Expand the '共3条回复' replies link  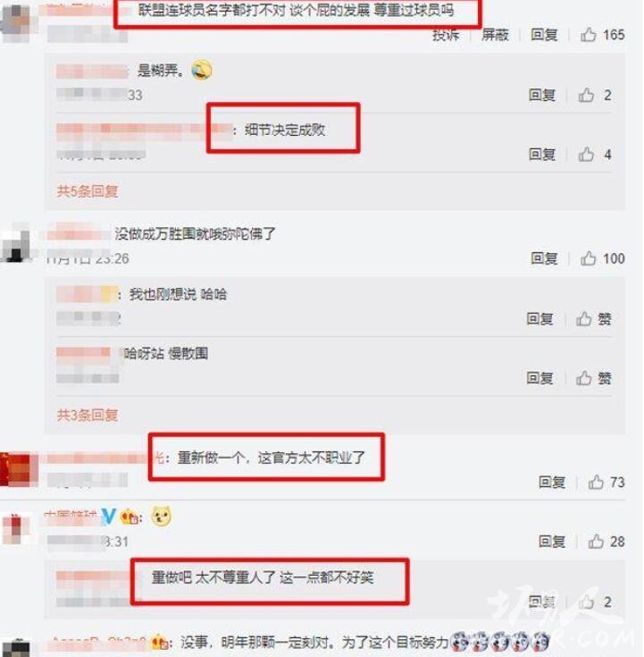tap(88, 416)
